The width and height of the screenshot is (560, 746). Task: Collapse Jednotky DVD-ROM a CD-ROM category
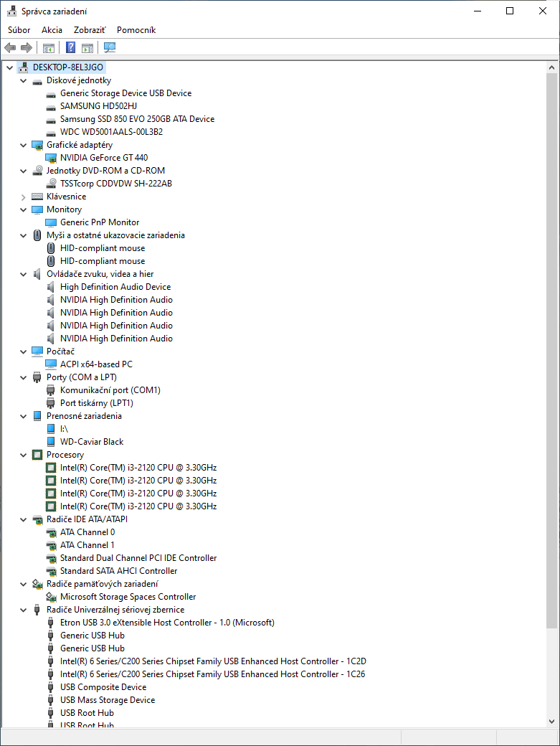(x=23, y=171)
